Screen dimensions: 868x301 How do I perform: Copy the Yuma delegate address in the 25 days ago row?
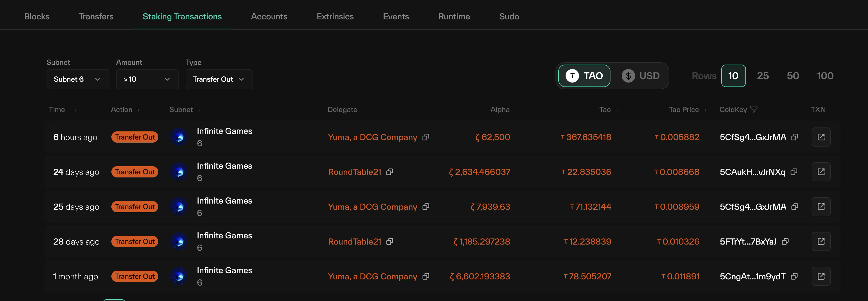pyautogui.click(x=426, y=207)
